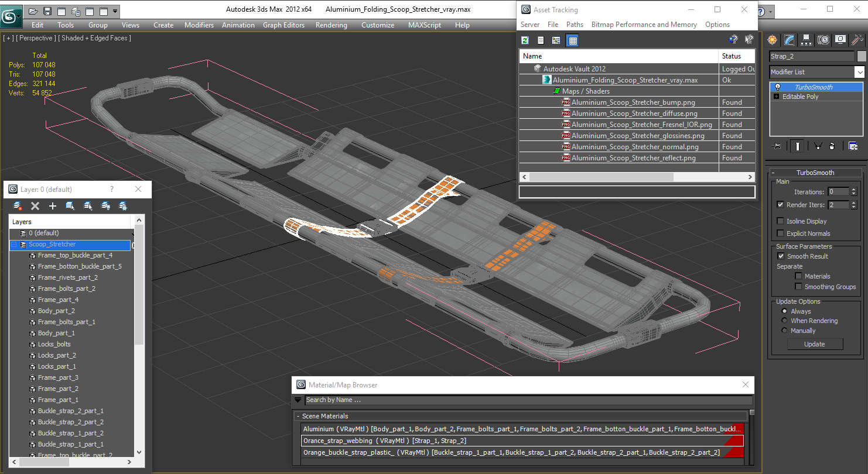
Task: Toggle Smooth Result checkbox
Action: [780, 256]
